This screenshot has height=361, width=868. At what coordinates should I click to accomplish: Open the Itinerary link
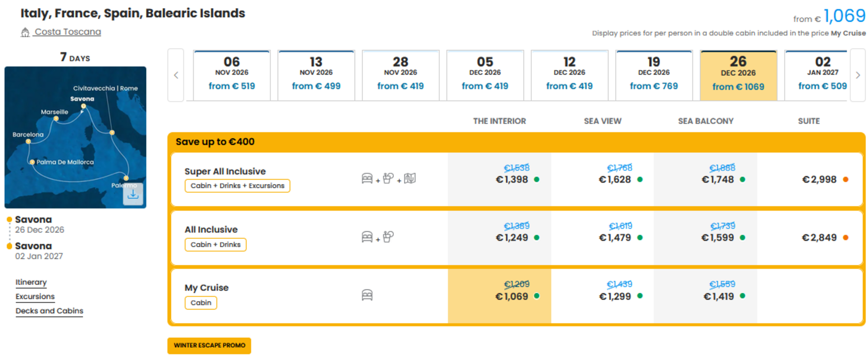pos(31,282)
